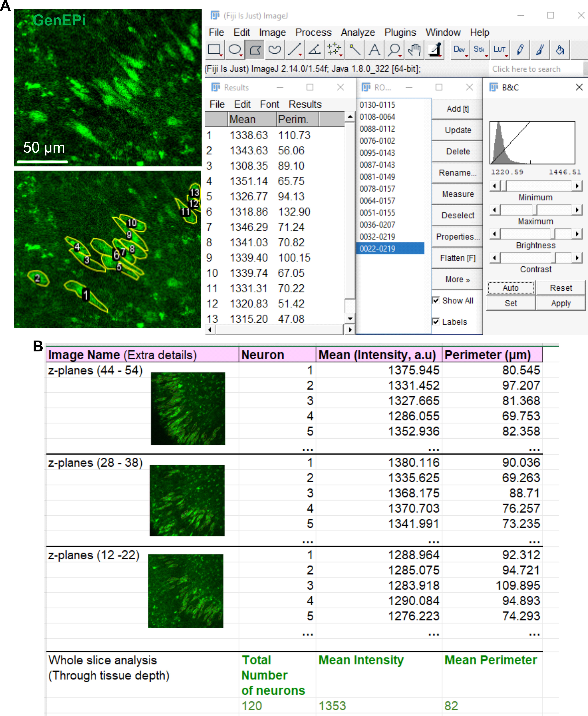Click the B&C window title icon
The image size is (588, 716).
pos(494,87)
